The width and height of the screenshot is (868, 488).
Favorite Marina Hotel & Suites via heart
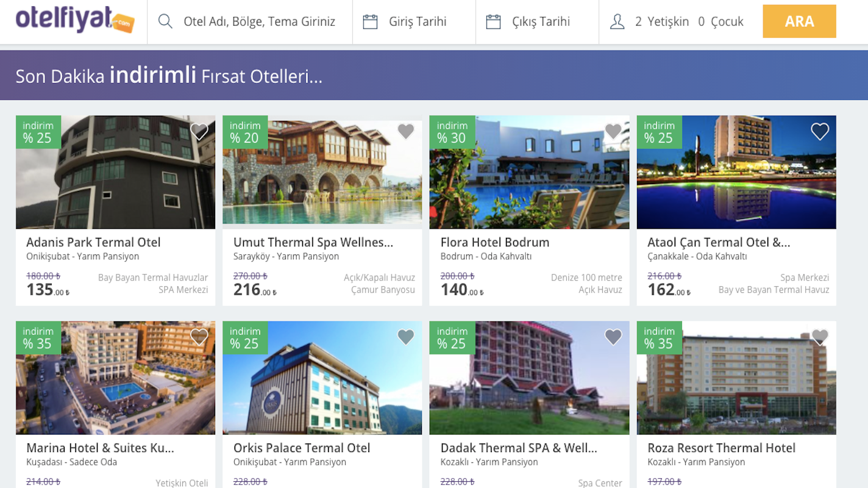click(199, 337)
